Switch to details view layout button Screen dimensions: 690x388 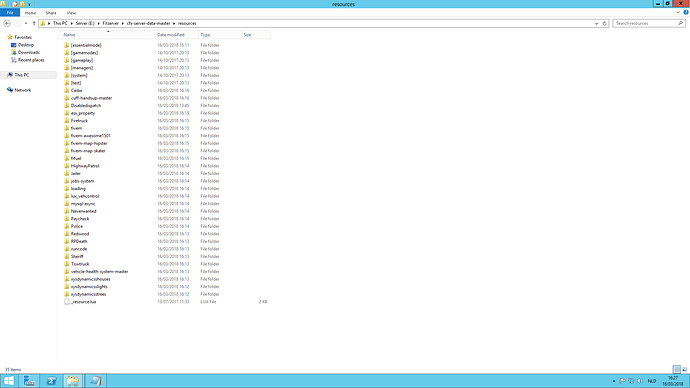pyautogui.click(x=676, y=370)
